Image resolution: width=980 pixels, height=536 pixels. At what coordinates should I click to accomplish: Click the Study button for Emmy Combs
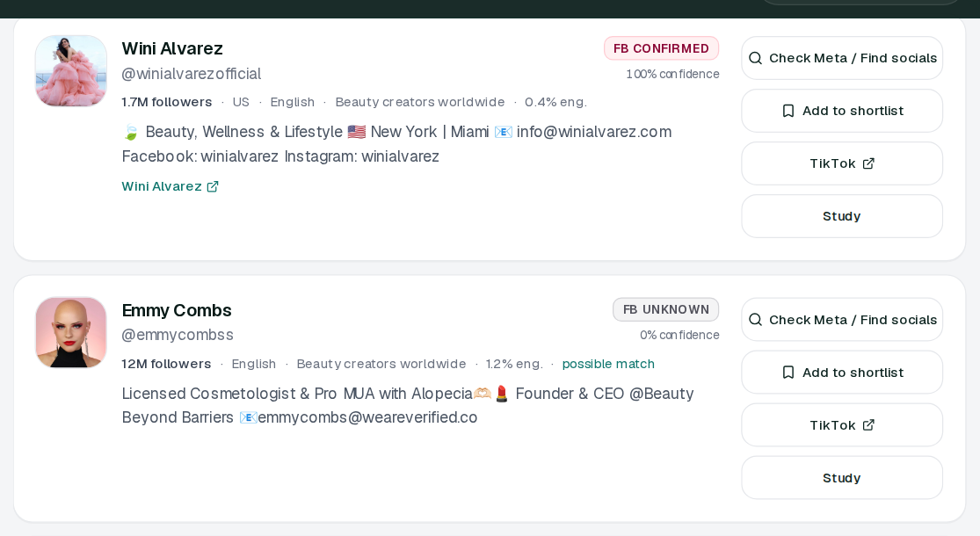(x=842, y=478)
